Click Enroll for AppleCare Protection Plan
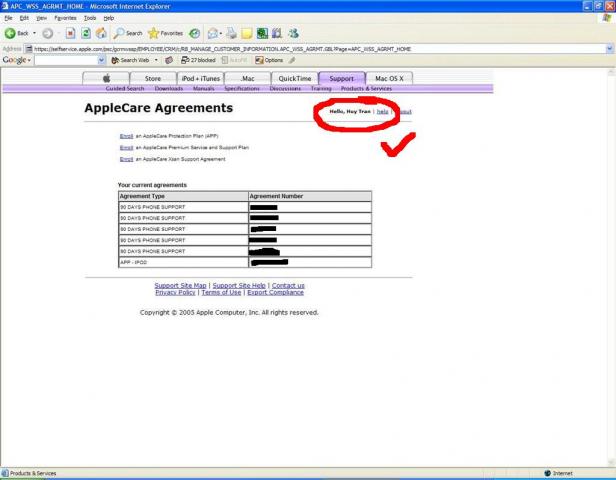The height and width of the screenshot is (480, 616). pos(126,136)
